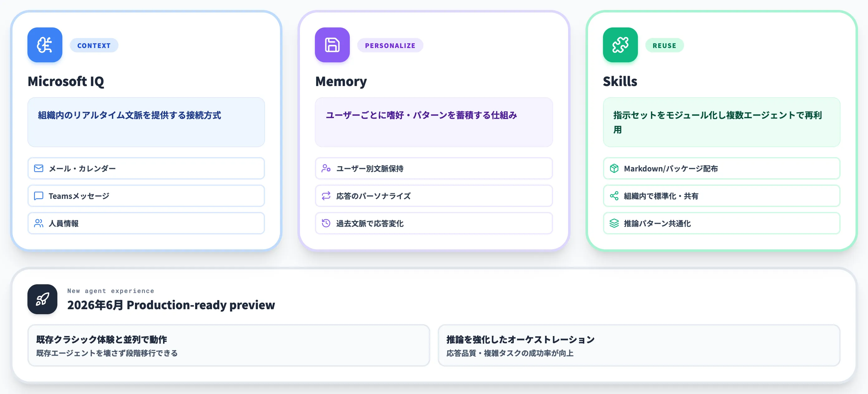Image resolution: width=868 pixels, height=394 pixels.
Task: Select the CONTEXT badge
Action: [x=94, y=46]
